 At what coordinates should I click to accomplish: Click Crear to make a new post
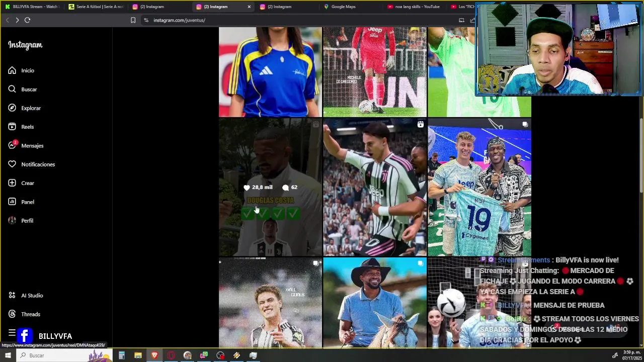coord(21,183)
